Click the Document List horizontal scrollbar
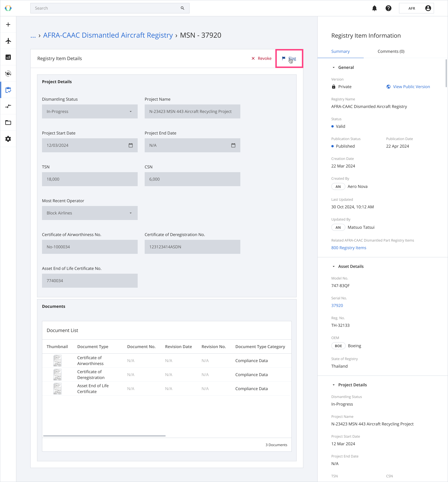Viewport: 448px width, 482px height. pyautogui.click(x=104, y=436)
